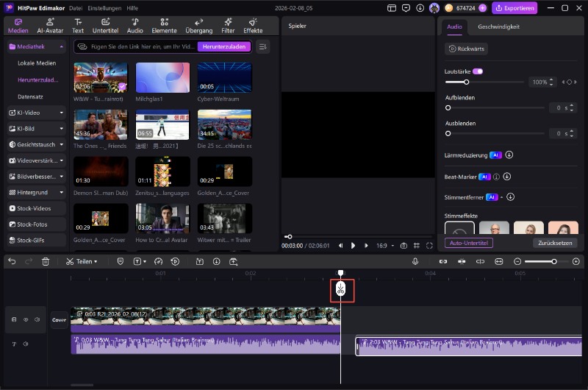
Task: Click the delete trash icon in timeline toolbar
Action: (x=46, y=261)
